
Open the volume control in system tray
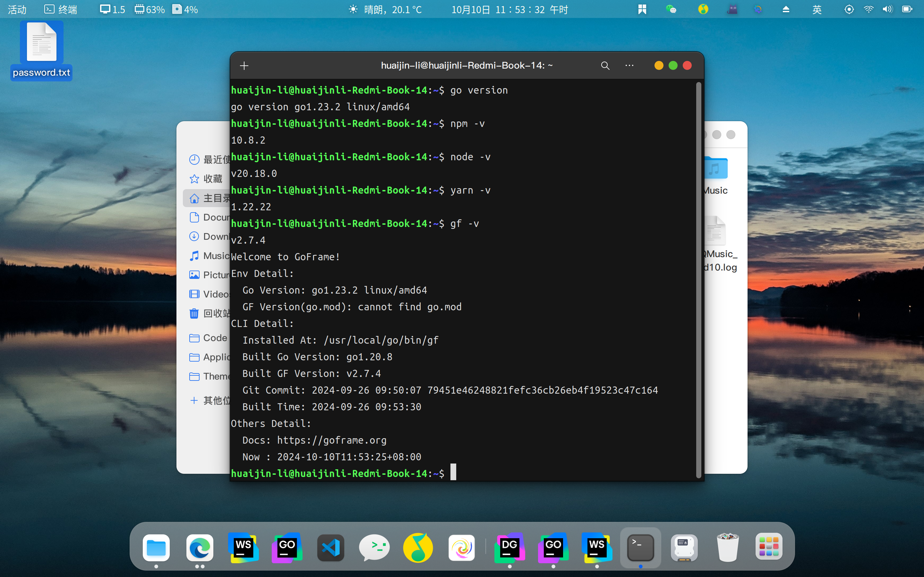(x=887, y=10)
